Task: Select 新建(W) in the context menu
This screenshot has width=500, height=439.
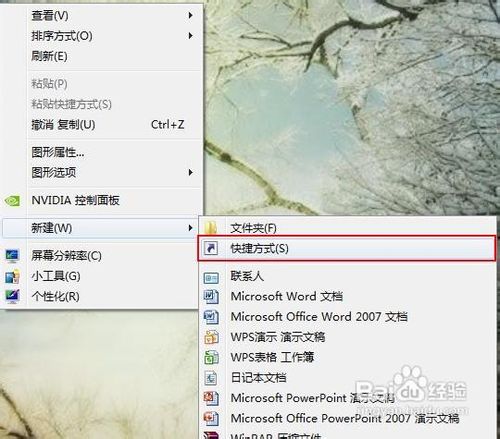Action: [x=100, y=228]
